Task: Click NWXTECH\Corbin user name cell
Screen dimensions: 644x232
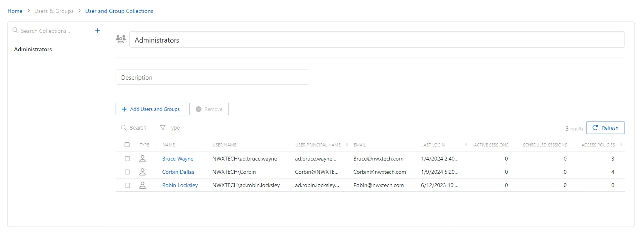Action: click(234, 172)
